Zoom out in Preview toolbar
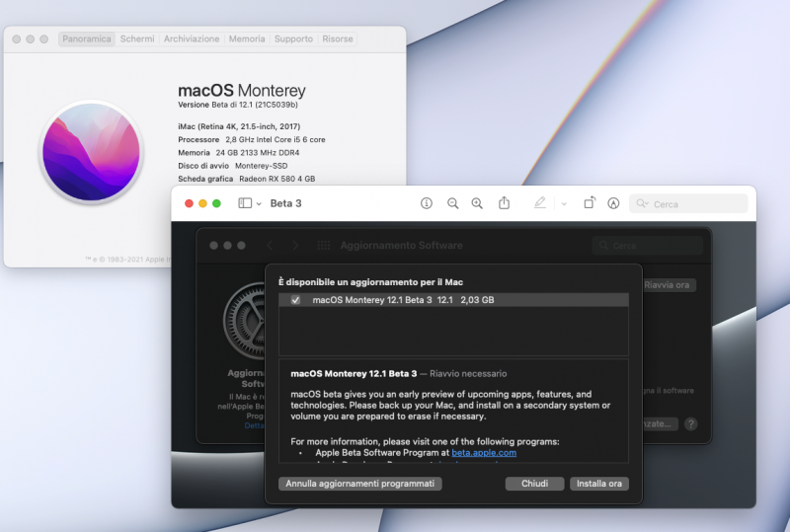The width and height of the screenshot is (790, 532). tap(452, 203)
